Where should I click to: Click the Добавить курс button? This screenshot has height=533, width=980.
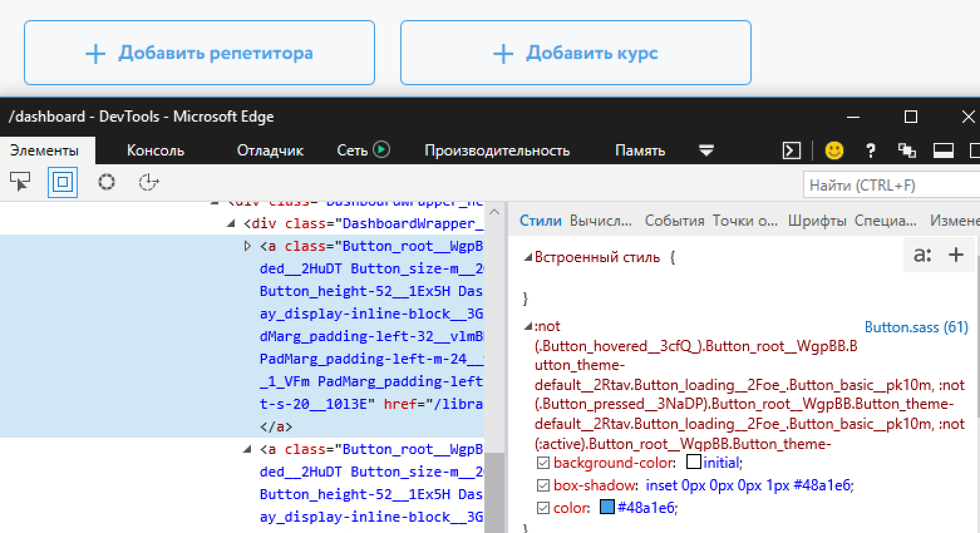click(575, 52)
